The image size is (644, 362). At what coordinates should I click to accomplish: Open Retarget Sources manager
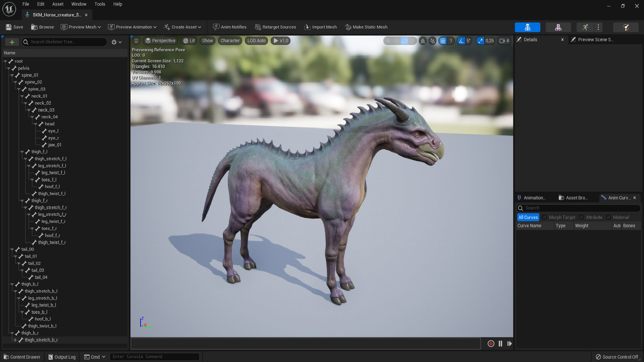(275, 27)
